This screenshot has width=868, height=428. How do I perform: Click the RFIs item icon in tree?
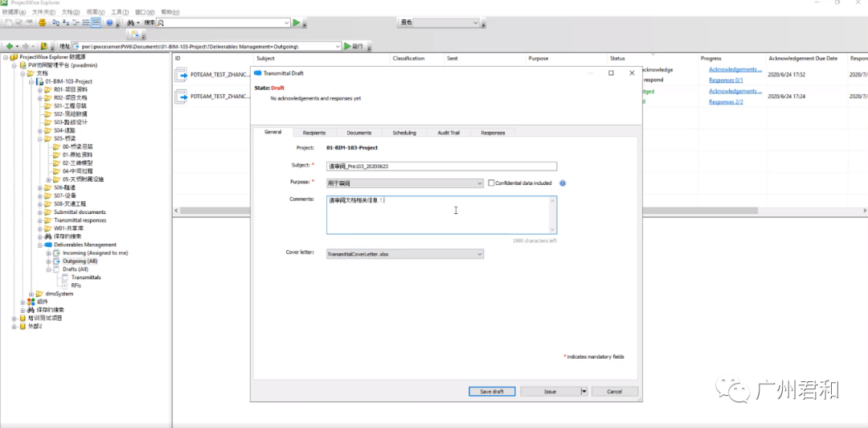(x=65, y=286)
